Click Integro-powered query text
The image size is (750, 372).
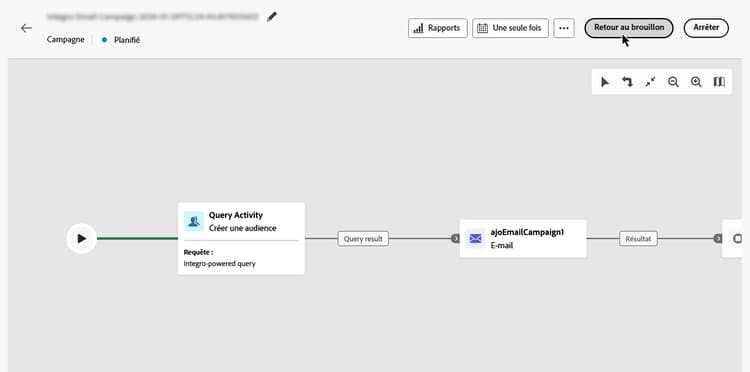(x=220, y=263)
